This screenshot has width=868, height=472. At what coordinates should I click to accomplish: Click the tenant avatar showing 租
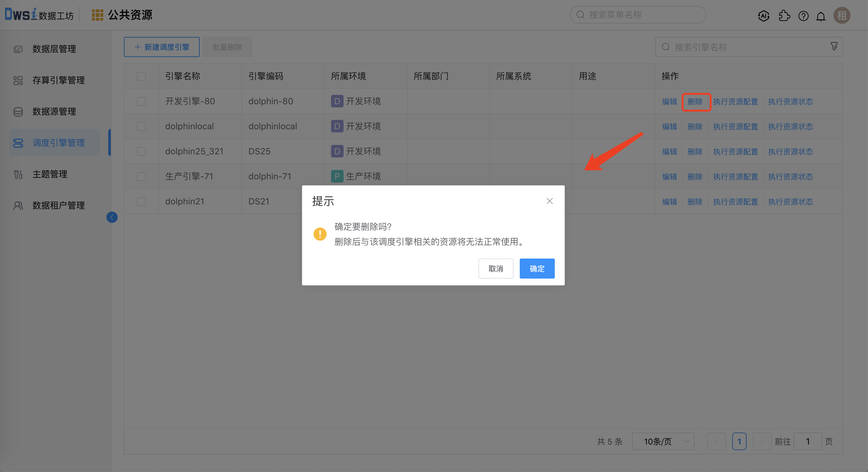(x=842, y=16)
